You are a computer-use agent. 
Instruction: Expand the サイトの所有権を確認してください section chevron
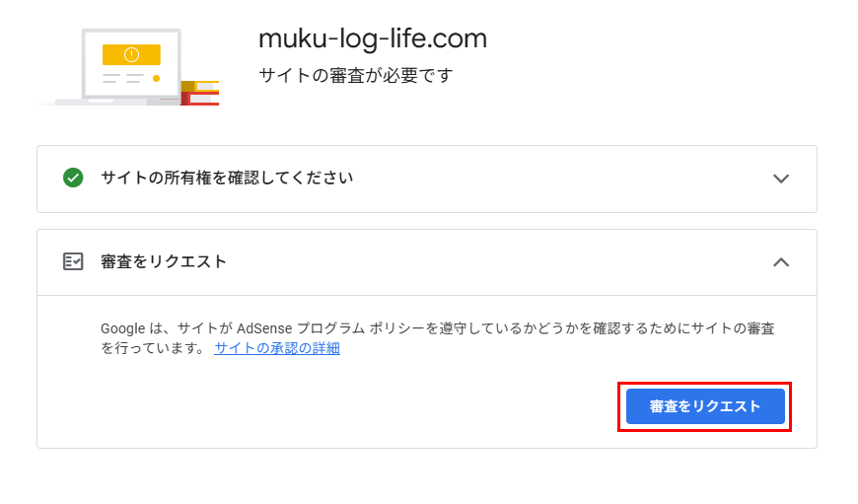pos(781,179)
